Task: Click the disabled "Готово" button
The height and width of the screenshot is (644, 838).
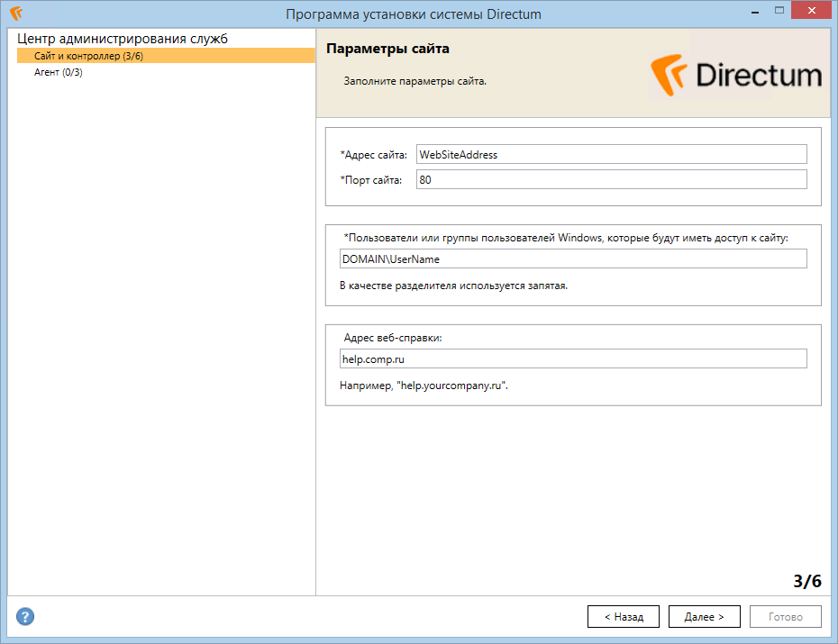Action: point(786,616)
